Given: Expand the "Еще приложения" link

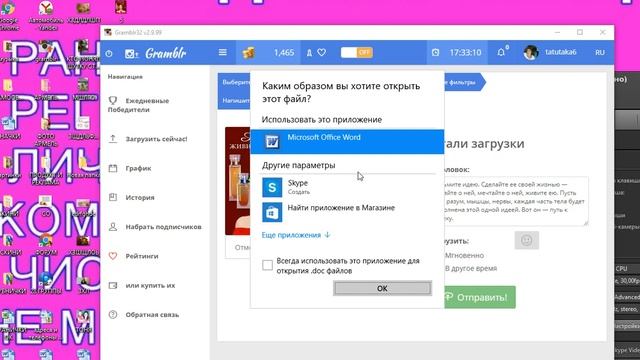Looking at the screenshot, I should pos(296,235).
